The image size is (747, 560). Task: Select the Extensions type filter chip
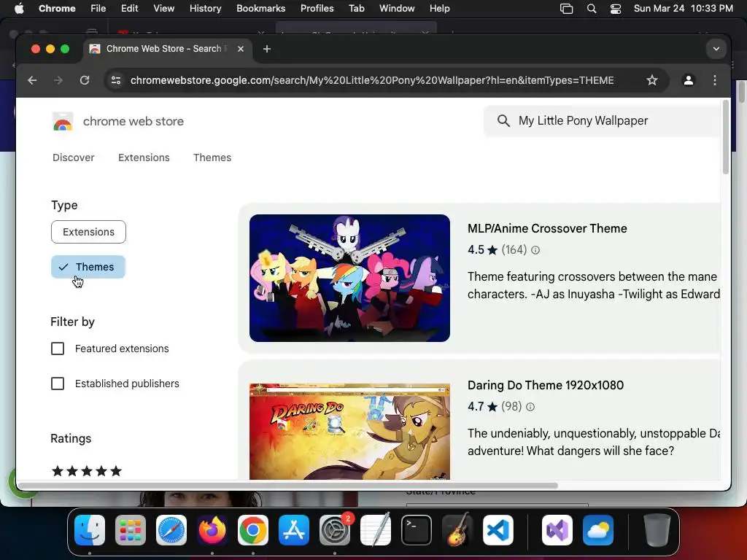tap(88, 232)
